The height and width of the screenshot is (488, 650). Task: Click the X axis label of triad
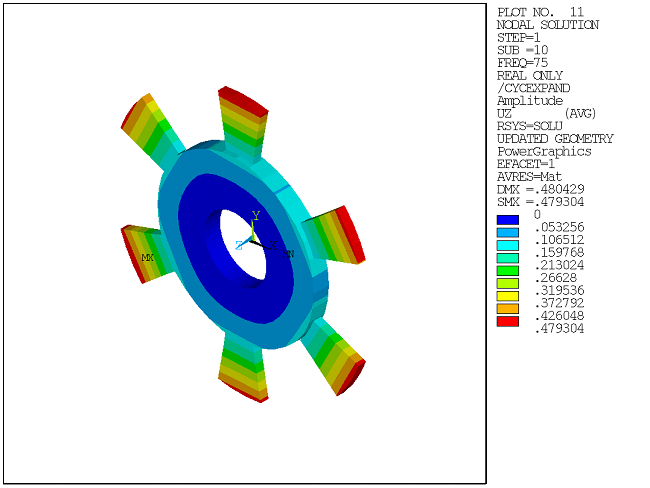click(x=273, y=245)
